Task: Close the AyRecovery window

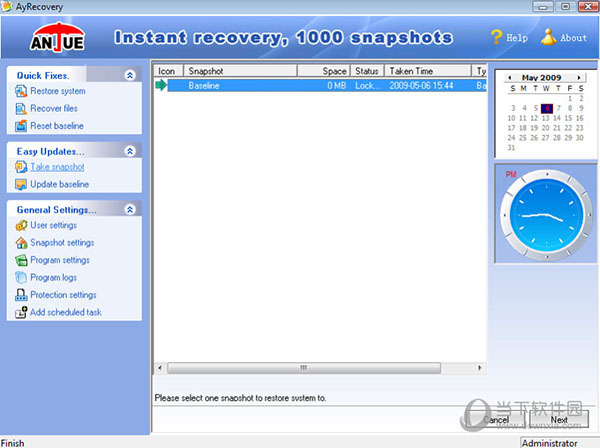Action: 588,7
